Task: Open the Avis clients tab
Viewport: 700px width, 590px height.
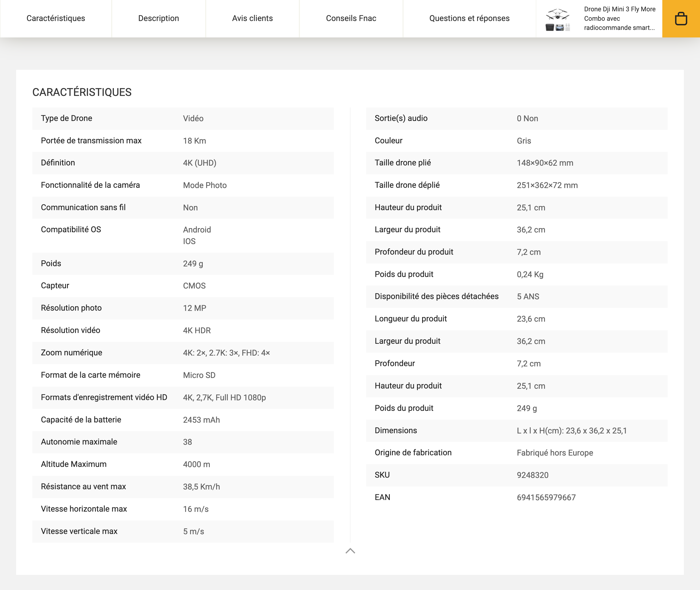Action: click(252, 18)
